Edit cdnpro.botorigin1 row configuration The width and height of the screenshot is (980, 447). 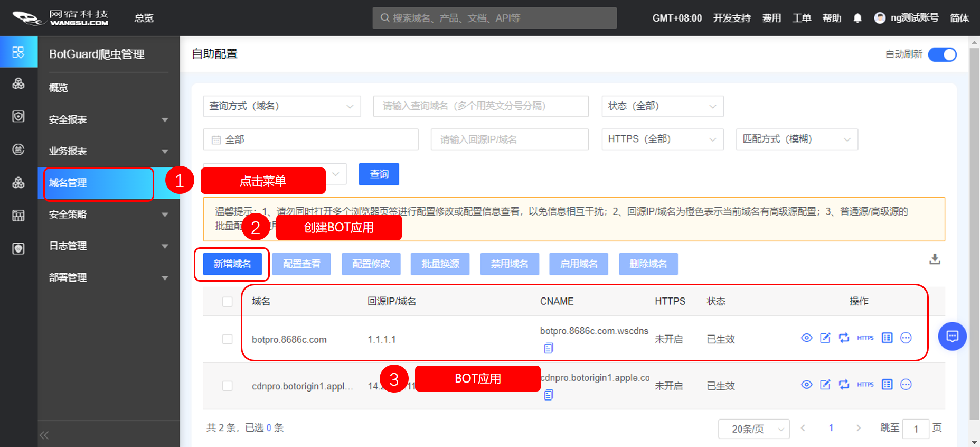pos(825,384)
